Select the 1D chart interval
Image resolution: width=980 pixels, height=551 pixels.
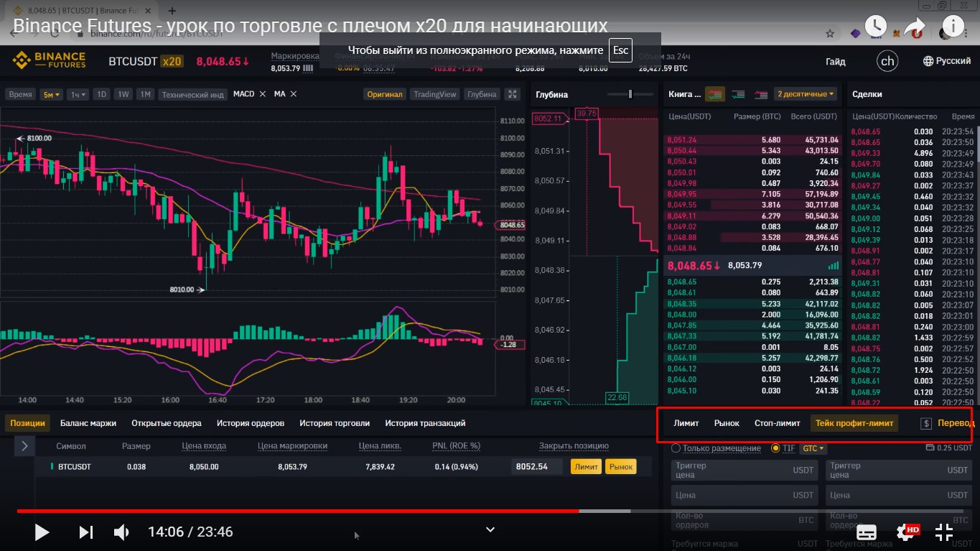[102, 94]
